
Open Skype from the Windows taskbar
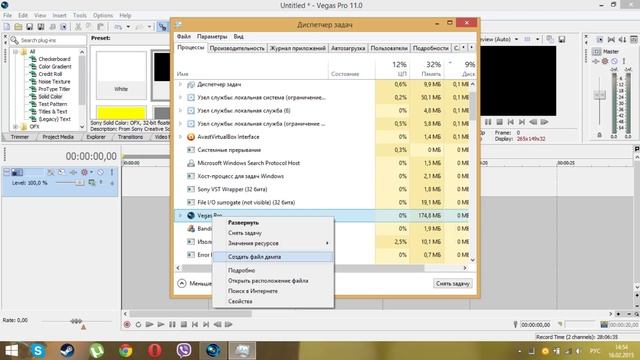(x=38, y=350)
